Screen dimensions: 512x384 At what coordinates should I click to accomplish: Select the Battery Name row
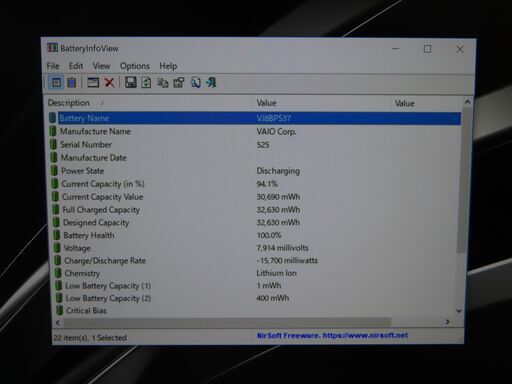[255, 118]
